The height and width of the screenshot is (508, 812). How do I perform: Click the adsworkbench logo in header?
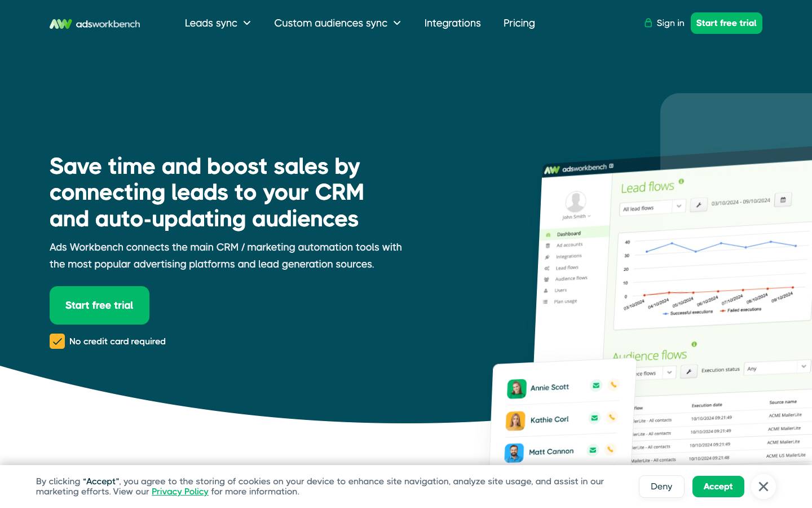95,24
